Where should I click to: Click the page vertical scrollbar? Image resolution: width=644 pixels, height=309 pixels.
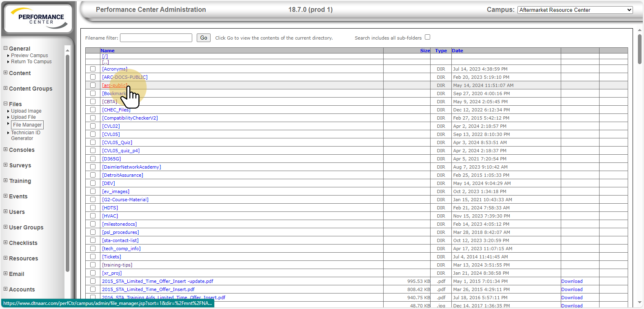(640, 49)
